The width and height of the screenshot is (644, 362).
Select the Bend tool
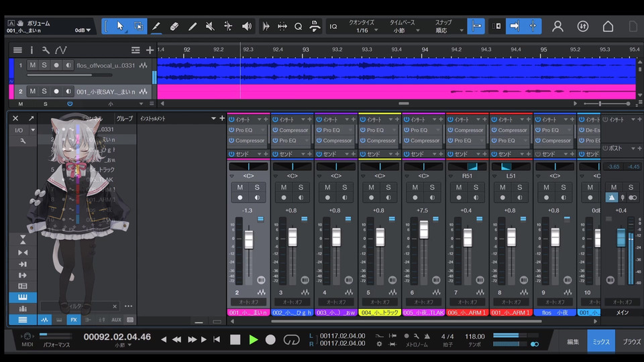click(228, 26)
